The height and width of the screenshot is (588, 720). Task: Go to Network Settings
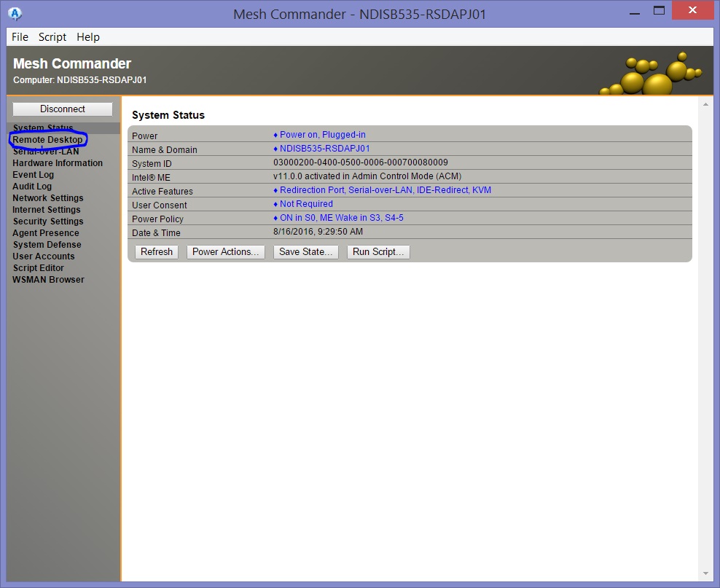pyautogui.click(x=48, y=198)
